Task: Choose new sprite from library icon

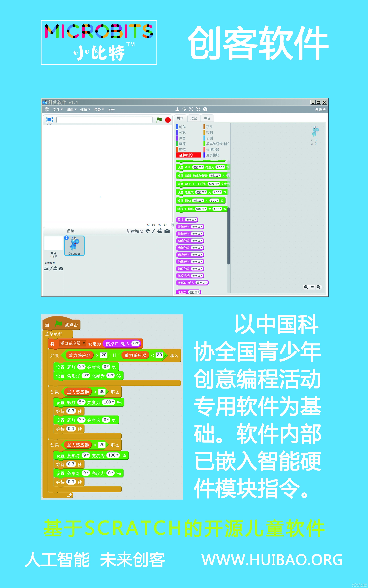Action: 148,231
